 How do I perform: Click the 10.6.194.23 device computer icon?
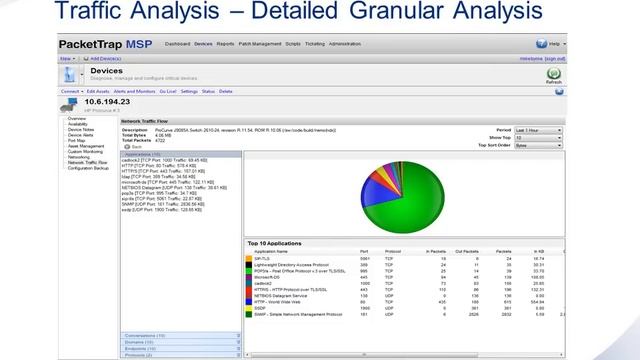pyautogui.click(x=69, y=105)
